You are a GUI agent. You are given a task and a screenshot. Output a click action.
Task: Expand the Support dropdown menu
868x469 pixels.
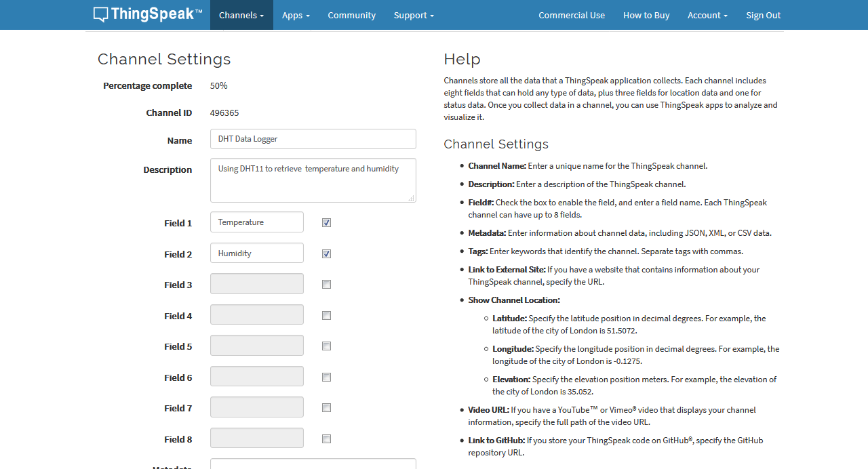(x=414, y=15)
